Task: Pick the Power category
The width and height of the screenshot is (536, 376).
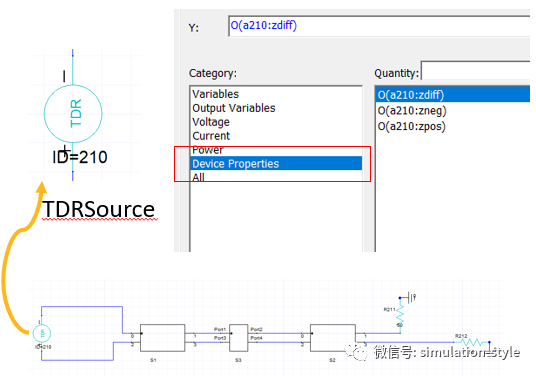Action: pos(276,150)
